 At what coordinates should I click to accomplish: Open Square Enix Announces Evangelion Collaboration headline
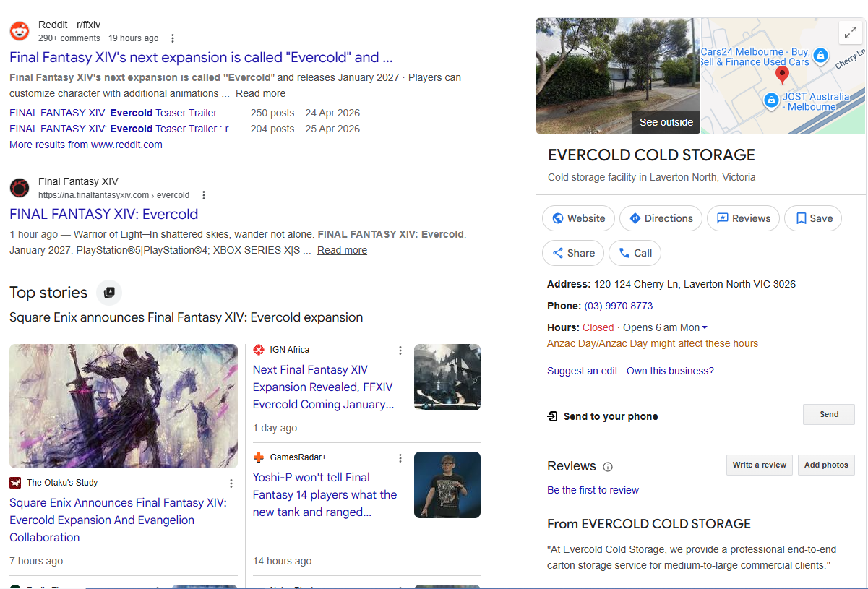pyautogui.click(x=118, y=520)
